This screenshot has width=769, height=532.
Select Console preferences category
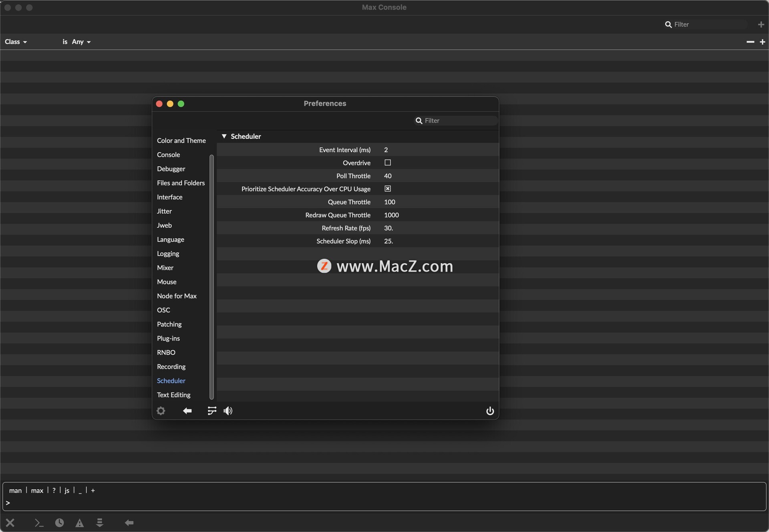168,155
